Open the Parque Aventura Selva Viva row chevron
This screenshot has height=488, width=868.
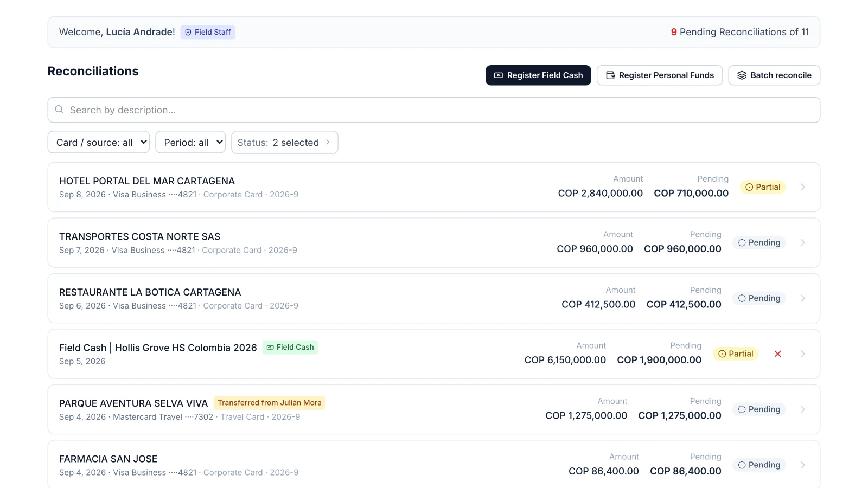pyautogui.click(x=803, y=409)
